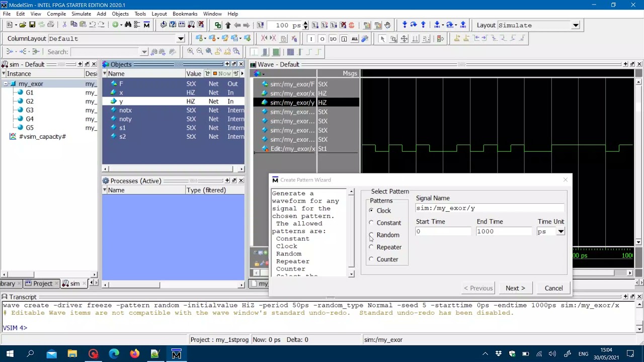Open the Bookmarks menu
Image resolution: width=644 pixels, height=362 pixels.
185,14
